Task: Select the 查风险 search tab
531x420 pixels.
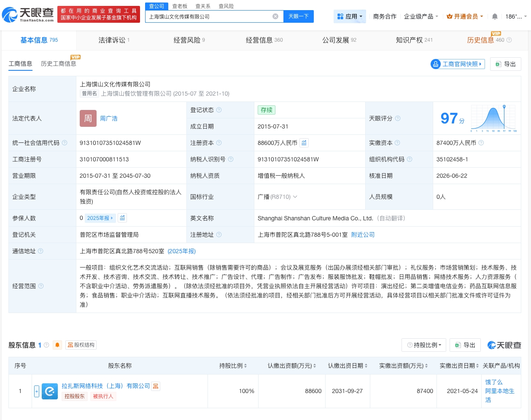Action: point(226,6)
